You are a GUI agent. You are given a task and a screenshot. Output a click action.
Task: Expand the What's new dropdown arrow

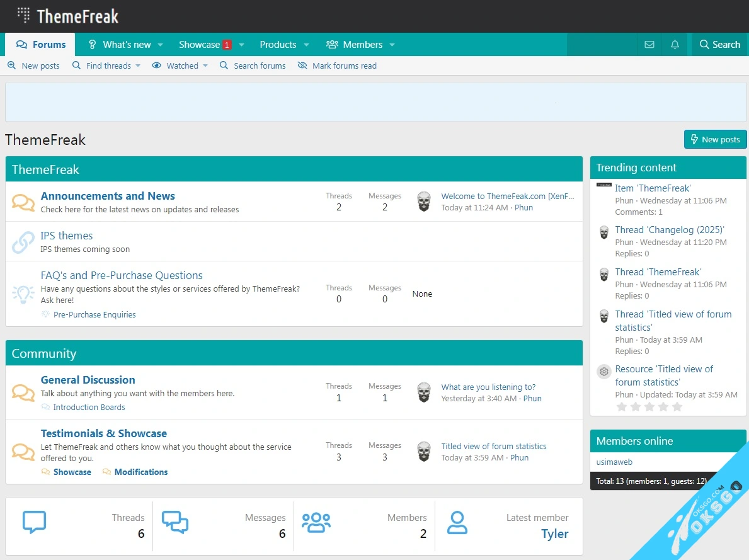coord(161,45)
